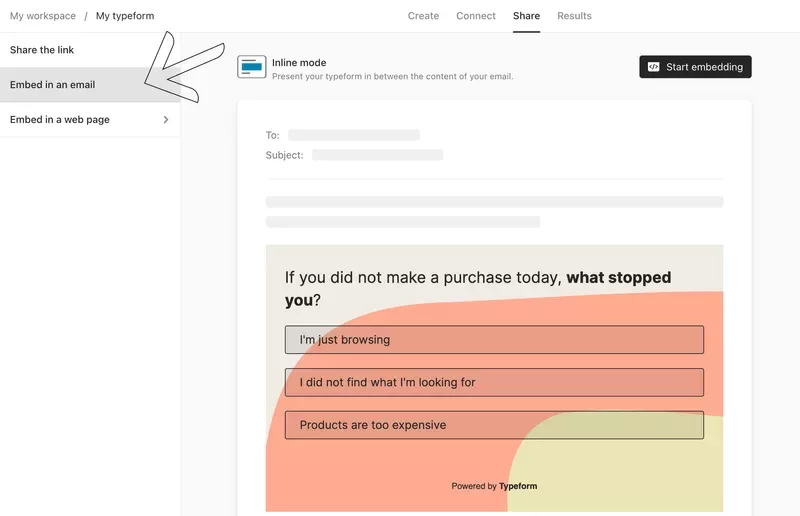Pick I did not find what I'm looking for
The height and width of the screenshot is (516, 800).
(x=494, y=382)
